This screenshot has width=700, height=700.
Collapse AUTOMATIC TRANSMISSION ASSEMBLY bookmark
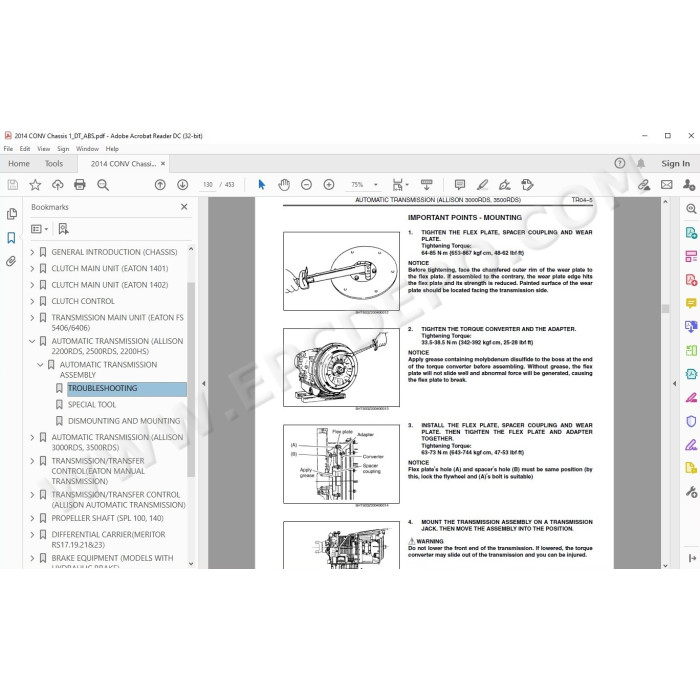(40, 365)
